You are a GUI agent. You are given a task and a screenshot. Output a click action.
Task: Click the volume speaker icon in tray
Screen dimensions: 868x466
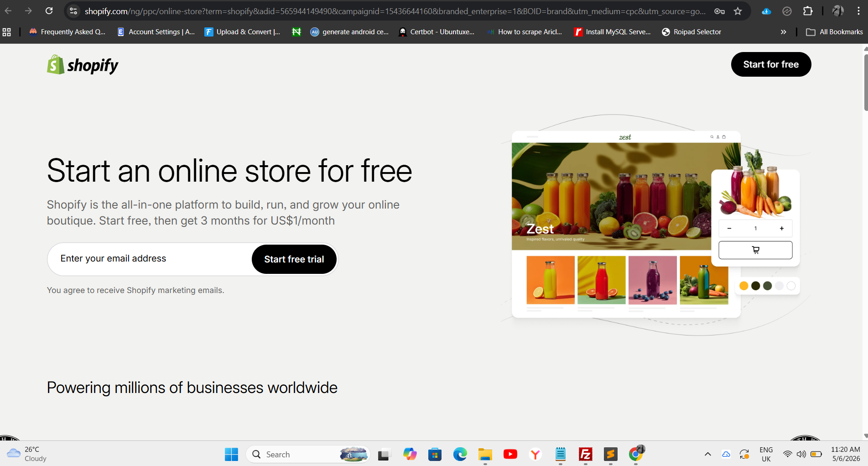pos(801,454)
